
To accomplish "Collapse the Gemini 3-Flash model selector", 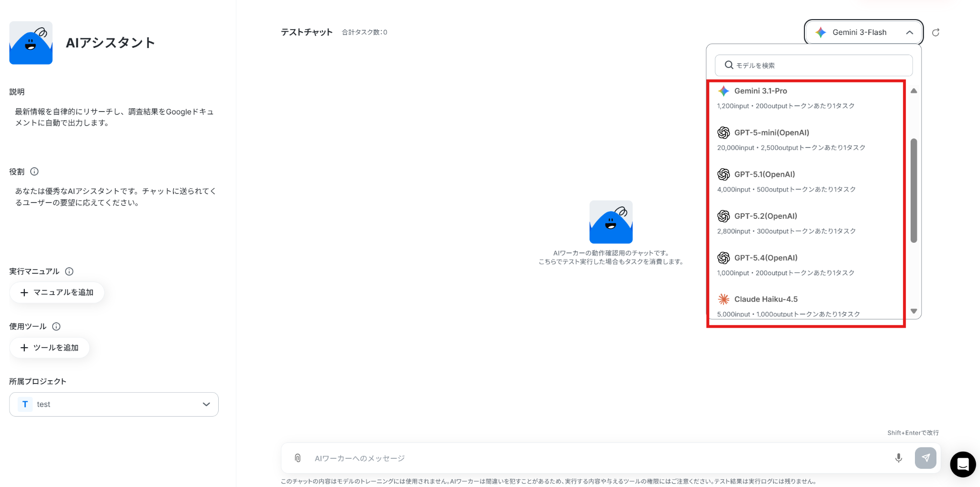I will 864,32.
